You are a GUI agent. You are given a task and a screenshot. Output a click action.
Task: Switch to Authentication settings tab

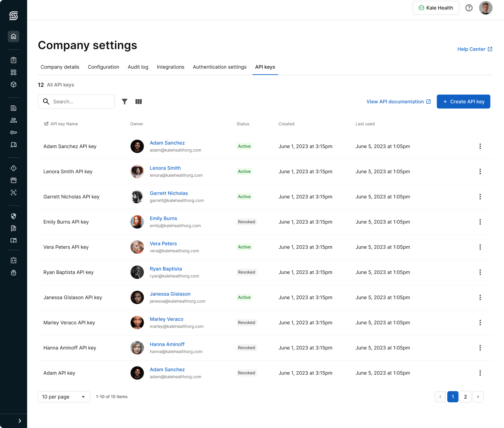(x=219, y=67)
